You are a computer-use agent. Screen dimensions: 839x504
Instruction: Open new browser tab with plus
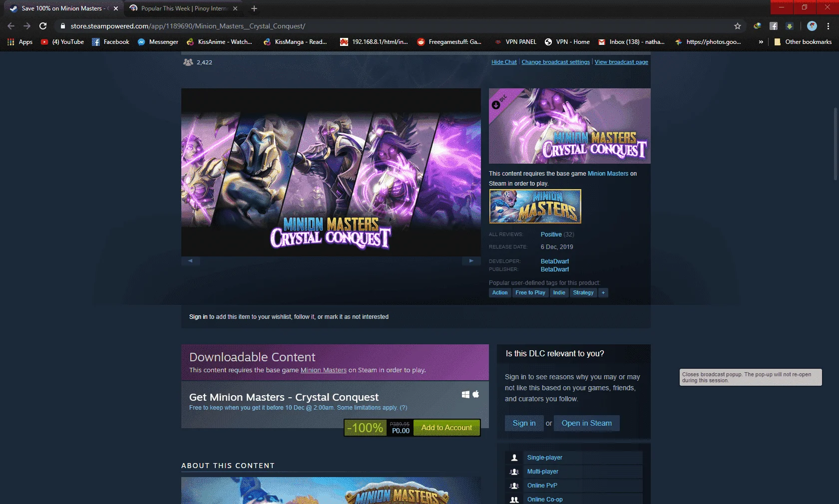click(254, 8)
